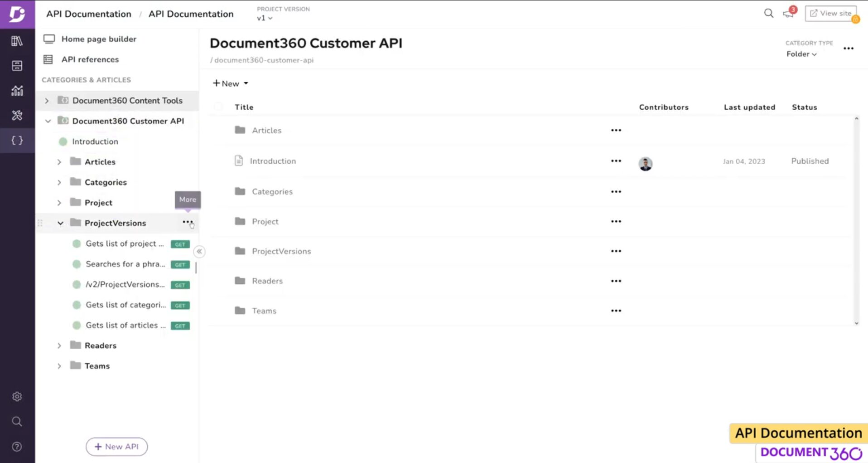Collapse the ProjectVersions folder in tree
Viewport: 868px width, 463px height.
coord(60,223)
